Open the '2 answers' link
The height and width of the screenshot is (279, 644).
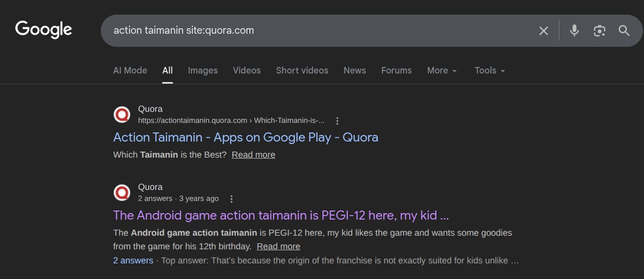coord(133,260)
